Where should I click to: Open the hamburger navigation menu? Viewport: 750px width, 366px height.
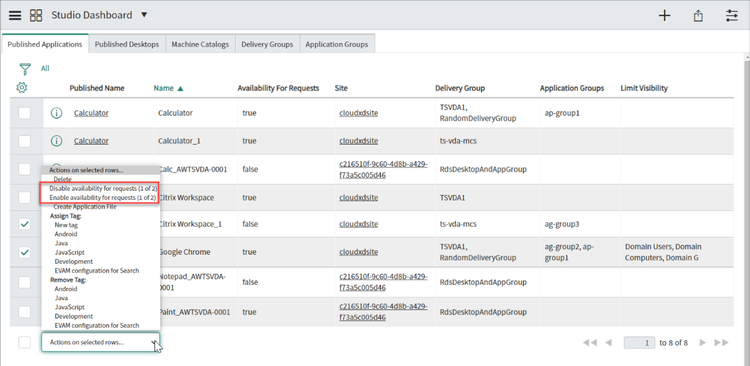pos(15,15)
